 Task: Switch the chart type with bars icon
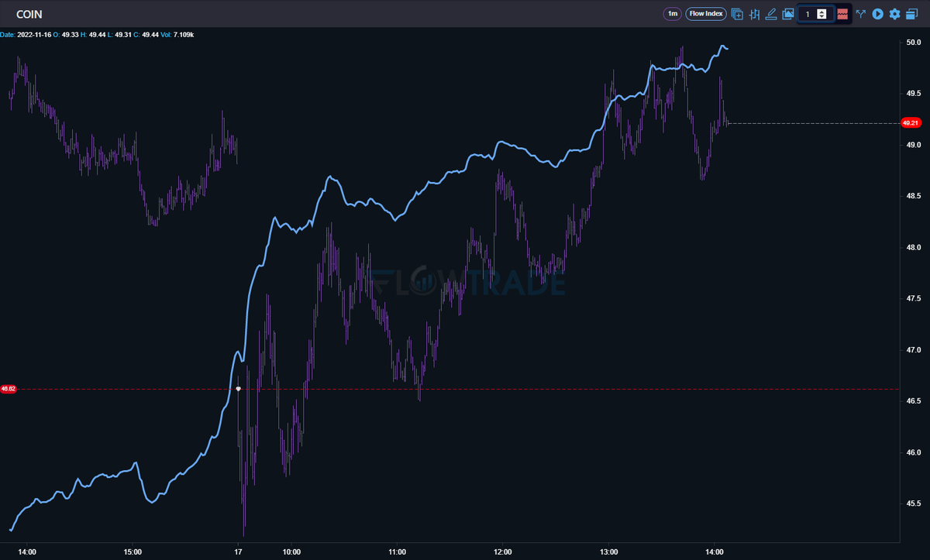pos(754,14)
